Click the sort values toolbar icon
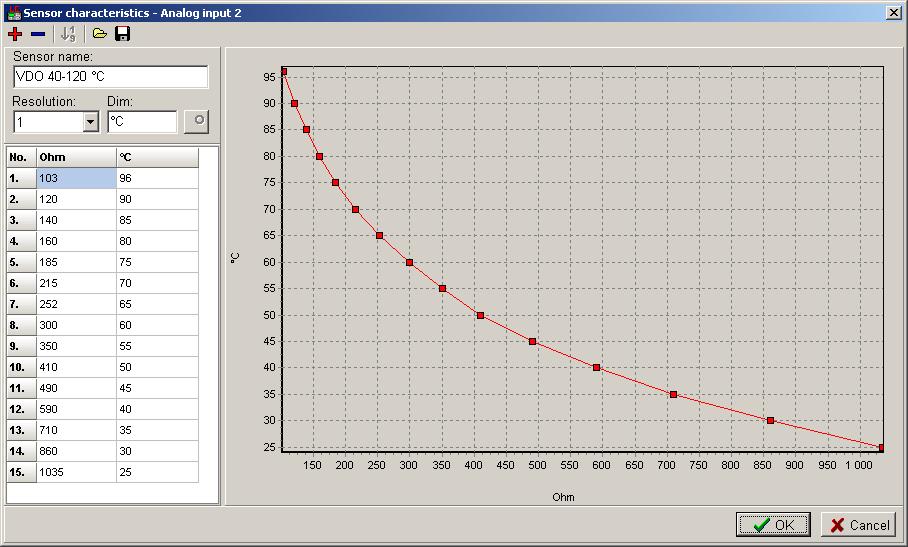This screenshot has height=547, width=908. pos(68,34)
